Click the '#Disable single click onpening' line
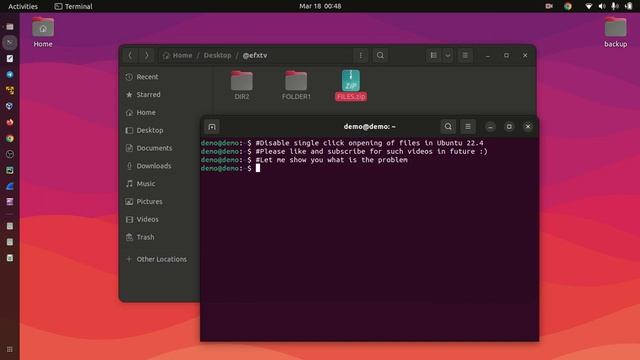The width and height of the screenshot is (640, 360). [369, 143]
